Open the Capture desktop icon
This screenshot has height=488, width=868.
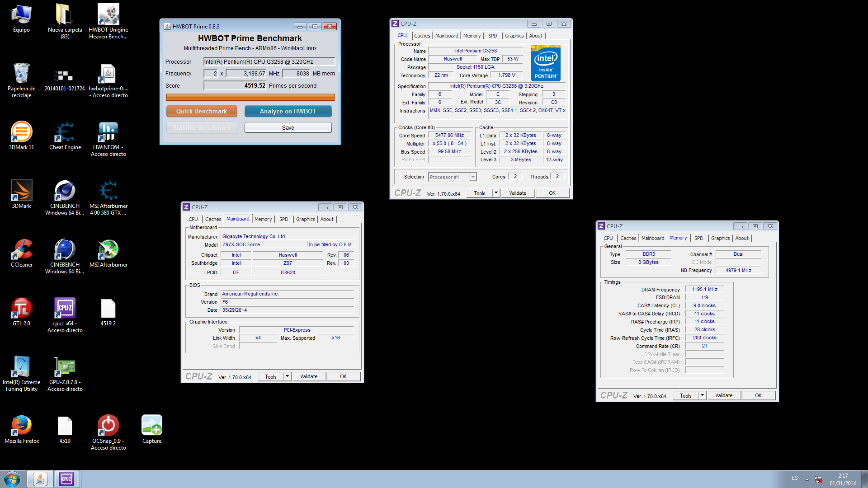coord(152,429)
